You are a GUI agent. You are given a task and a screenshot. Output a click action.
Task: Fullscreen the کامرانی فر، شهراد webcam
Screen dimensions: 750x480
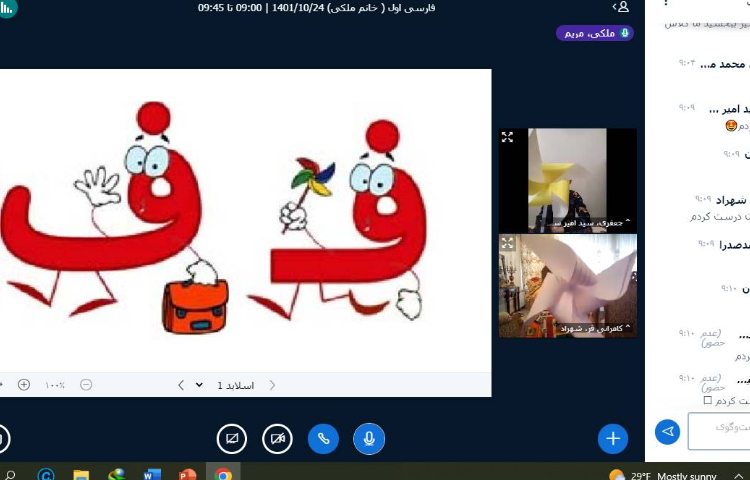[507, 243]
